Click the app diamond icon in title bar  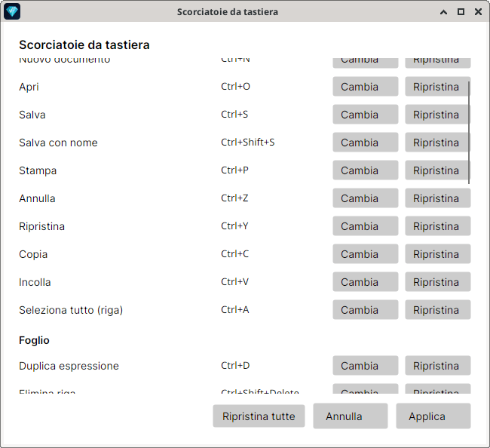click(12, 11)
